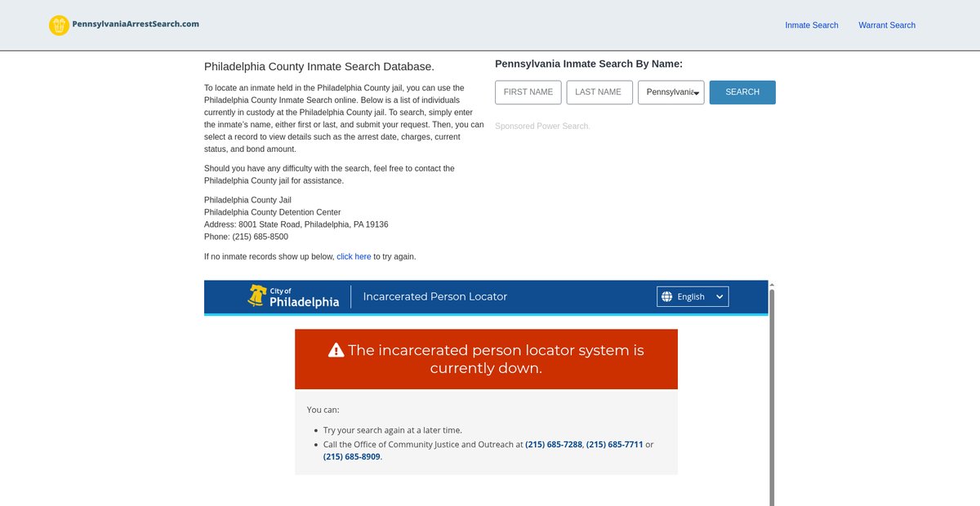The image size is (980, 506).
Task: Click 'Philadelphia County Inmate Search Database.' heading
Action: pos(319,67)
